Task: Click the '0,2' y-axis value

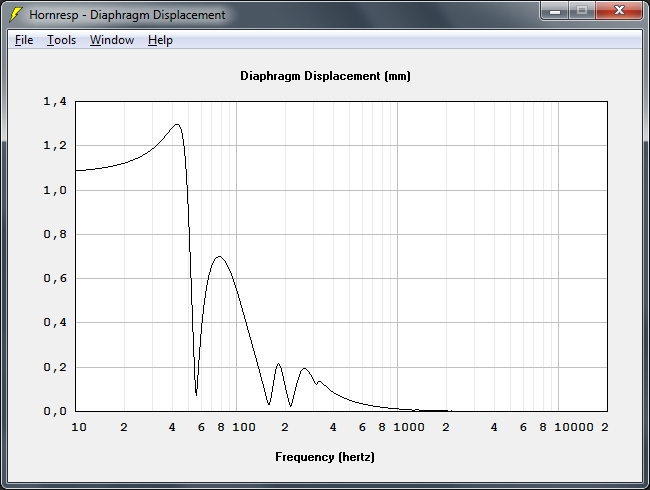Action: point(55,367)
